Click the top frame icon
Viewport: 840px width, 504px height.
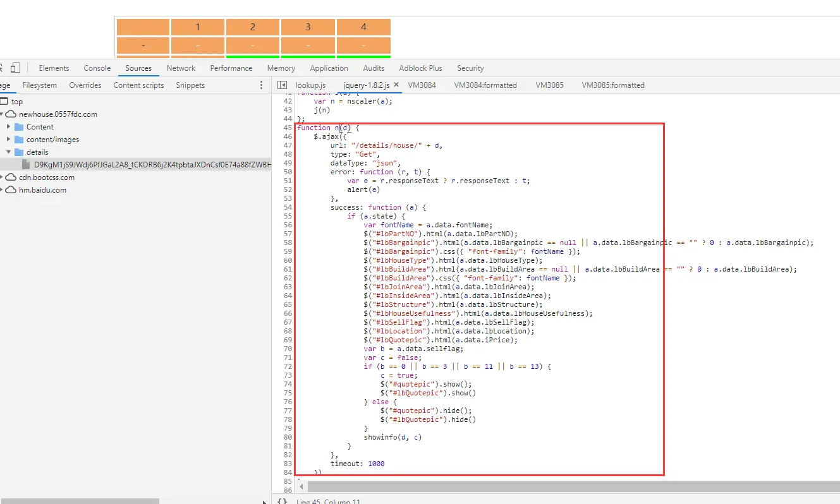[4, 102]
